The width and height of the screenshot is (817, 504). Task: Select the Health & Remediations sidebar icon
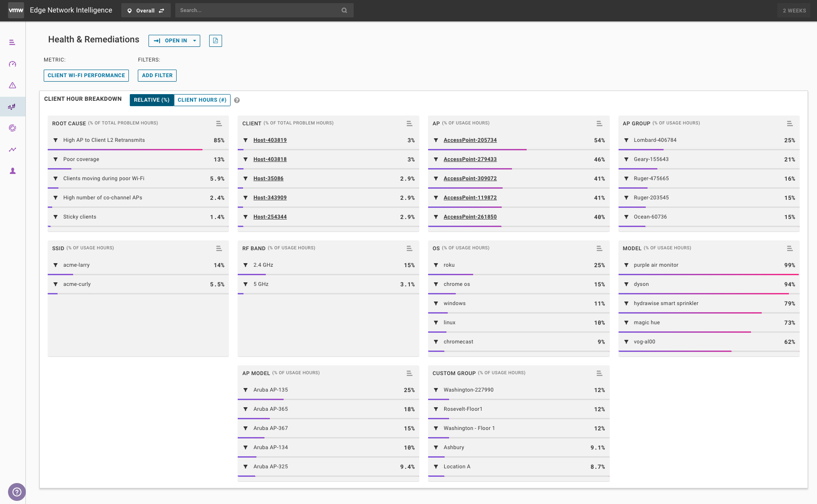[12, 107]
